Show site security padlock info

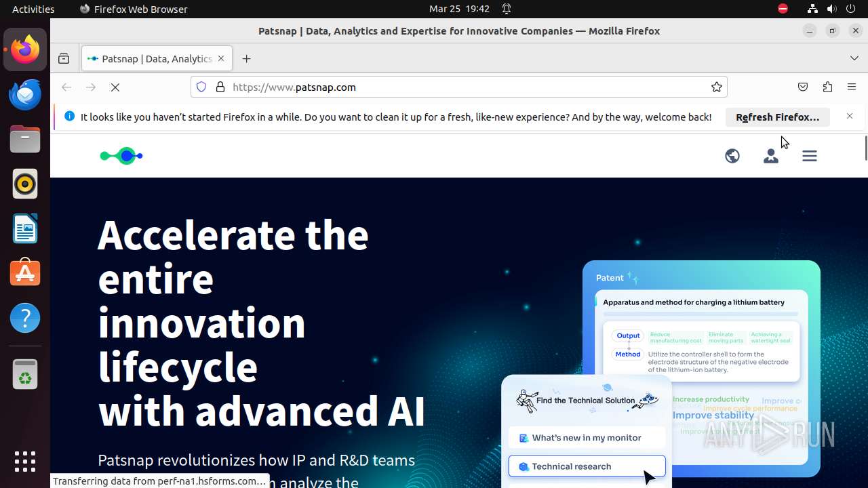(220, 87)
